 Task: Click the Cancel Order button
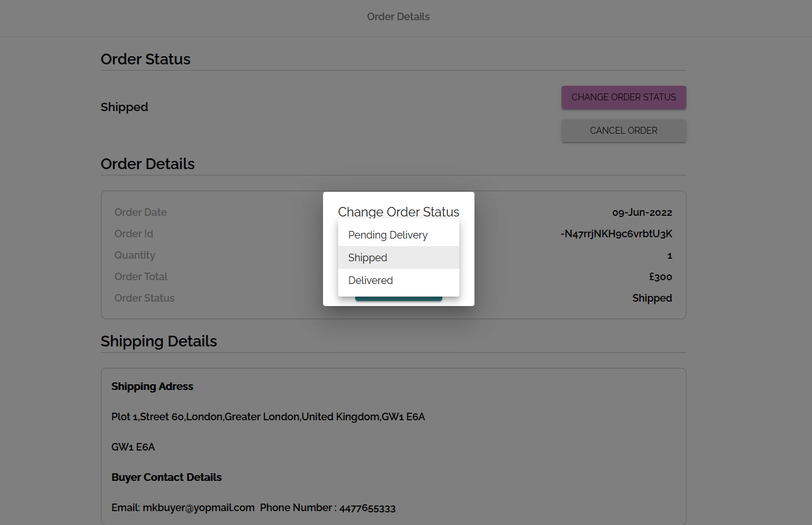coord(623,131)
